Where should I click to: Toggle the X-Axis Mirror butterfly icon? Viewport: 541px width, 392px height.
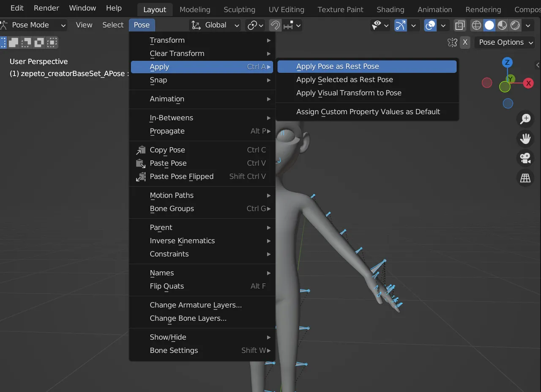pyautogui.click(x=452, y=42)
